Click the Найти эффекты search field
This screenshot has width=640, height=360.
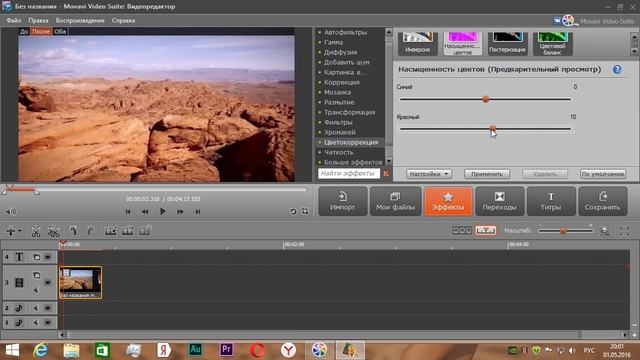(348, 173)
